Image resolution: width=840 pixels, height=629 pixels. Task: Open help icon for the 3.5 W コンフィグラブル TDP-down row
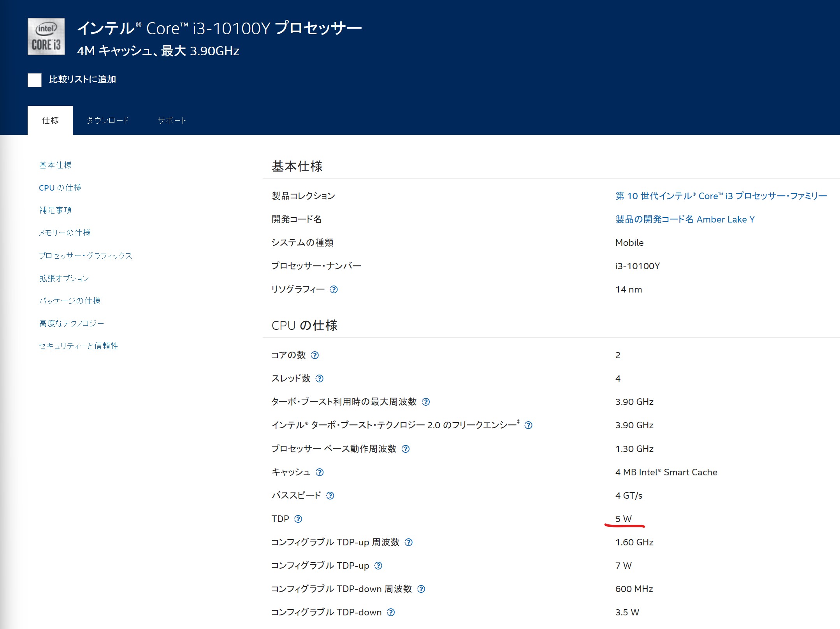pos(391,612)
